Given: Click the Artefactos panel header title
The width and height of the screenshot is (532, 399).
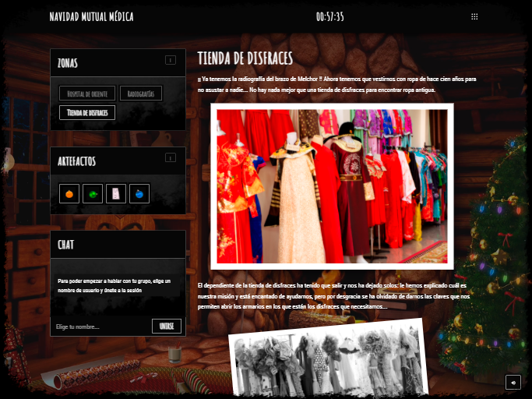Looking at the screenshot, I should tap(76, 161).
